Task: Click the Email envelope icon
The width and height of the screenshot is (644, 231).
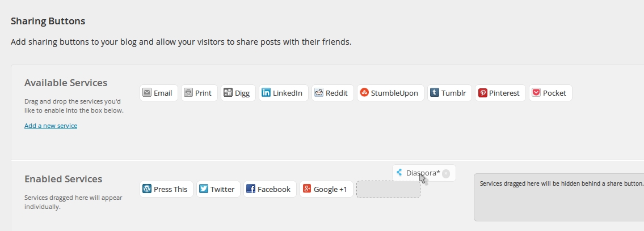Action: 147,93
